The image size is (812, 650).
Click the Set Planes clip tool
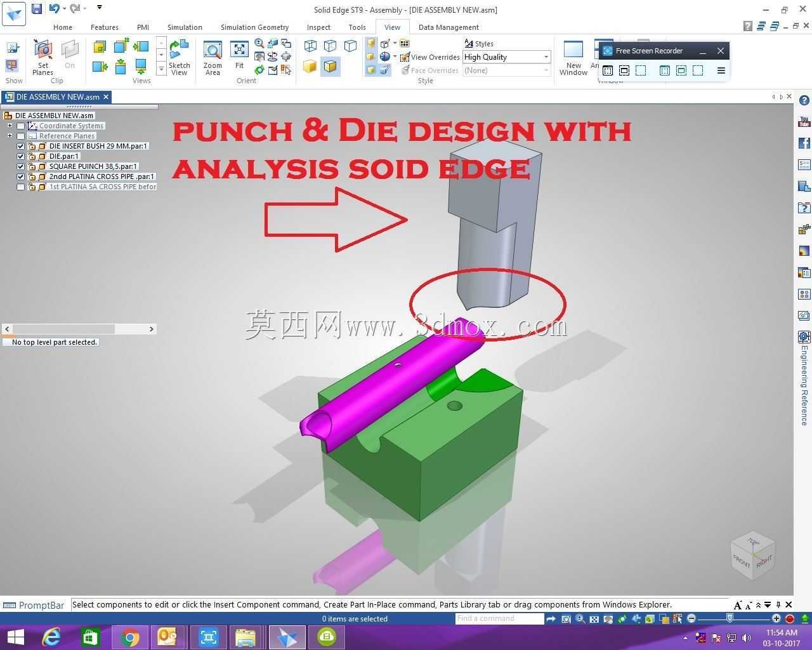[x=43, y=58]
